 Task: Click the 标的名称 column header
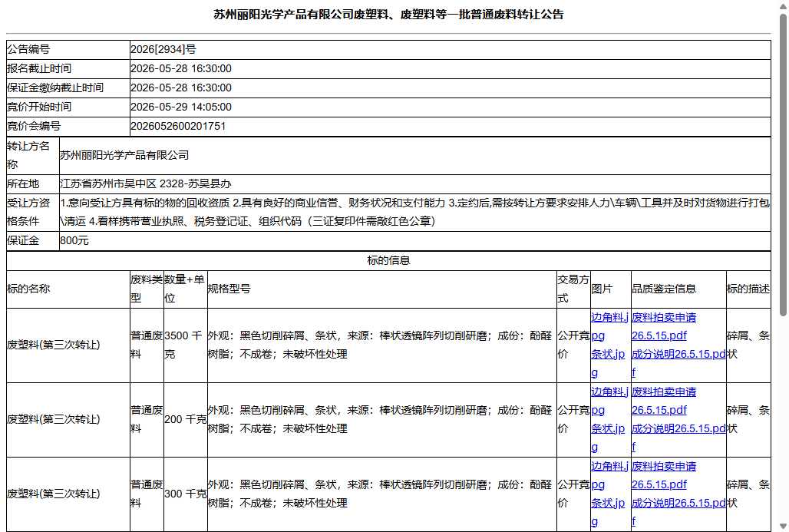tap(68, 289)
